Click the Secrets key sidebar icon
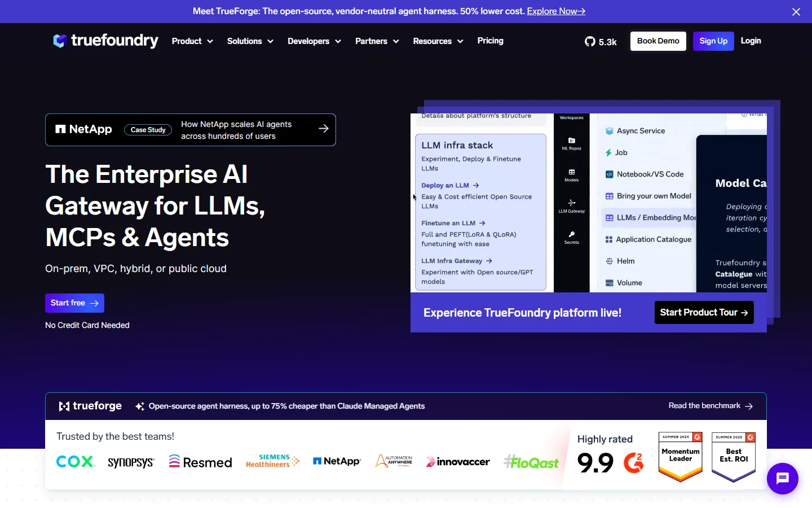 click(572, 237)
